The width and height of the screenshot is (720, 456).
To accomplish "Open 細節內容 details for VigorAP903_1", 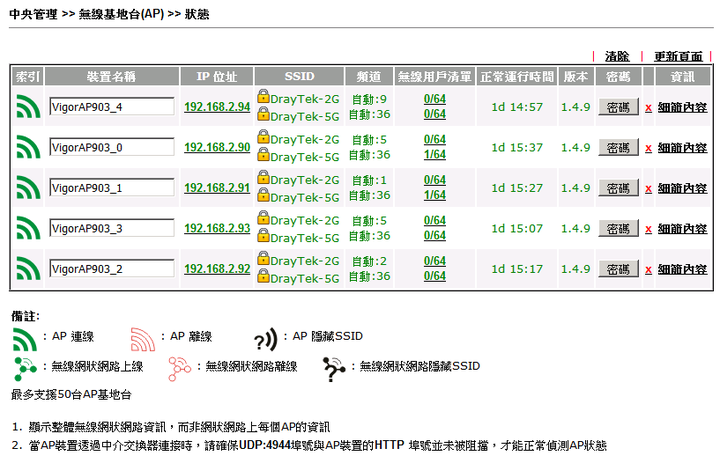I will coord(682,188).
